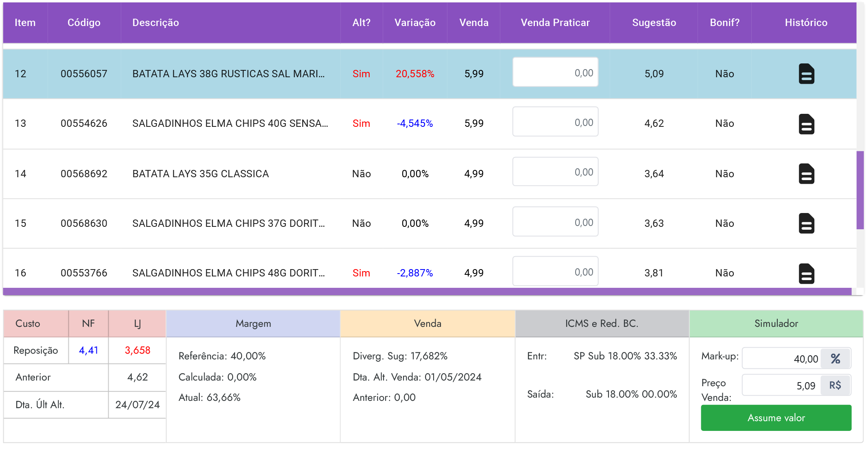
Task: Open history icon for item 13
Action: (x=806, y=124)
